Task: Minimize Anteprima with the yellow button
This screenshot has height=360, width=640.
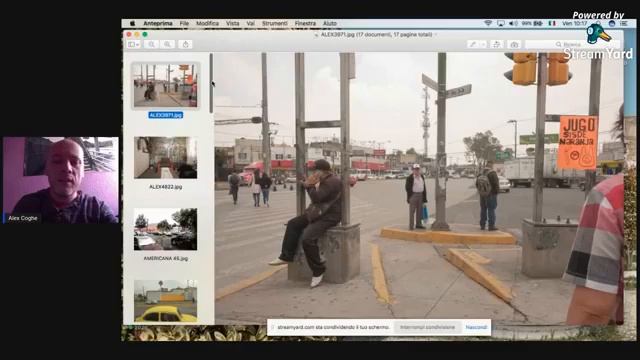Action: (137, 35)
